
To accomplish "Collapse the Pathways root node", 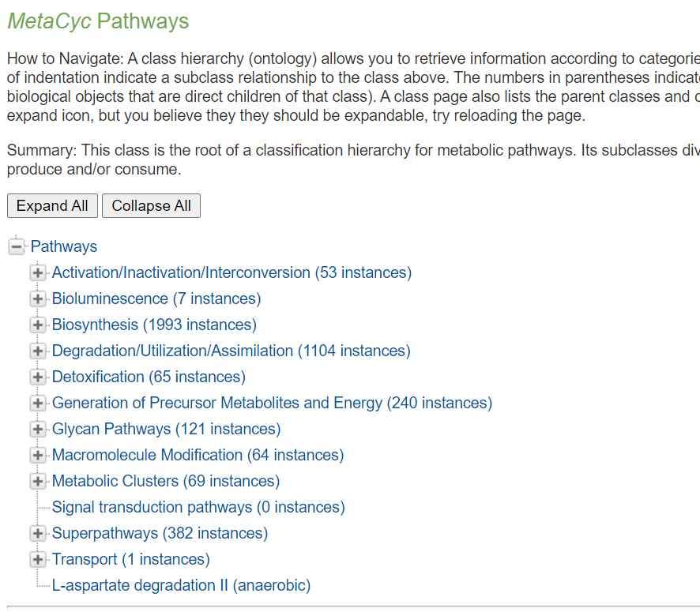I will (16, 247).
